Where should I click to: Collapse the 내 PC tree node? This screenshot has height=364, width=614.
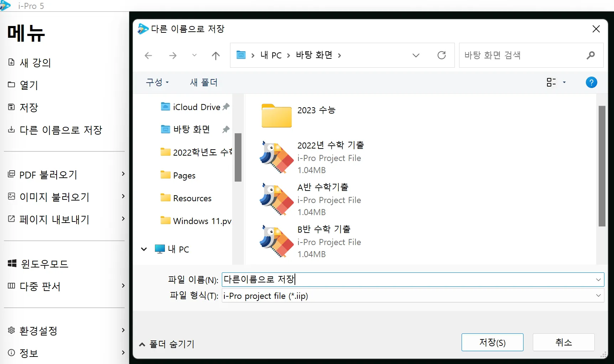[144, 249]
